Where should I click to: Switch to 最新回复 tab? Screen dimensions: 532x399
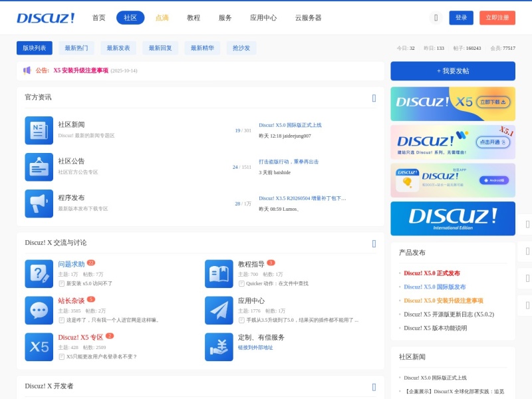[x=160, y=48]
